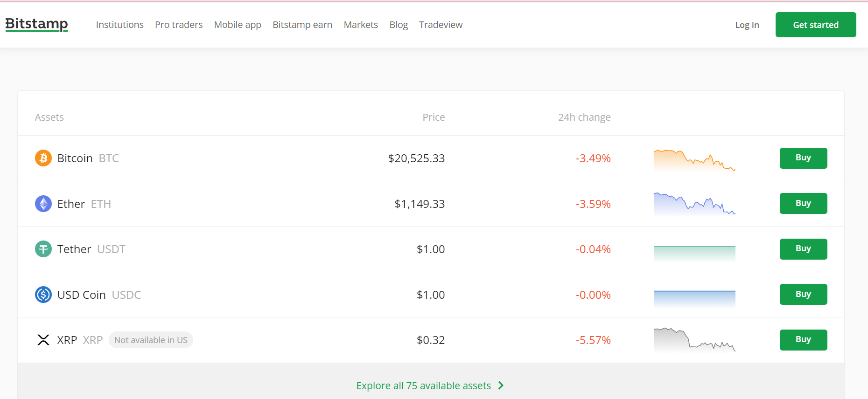This screenshot has height=399, width=868.
Task: Click the -3.59% Ether change value
Action: [593, 204]
